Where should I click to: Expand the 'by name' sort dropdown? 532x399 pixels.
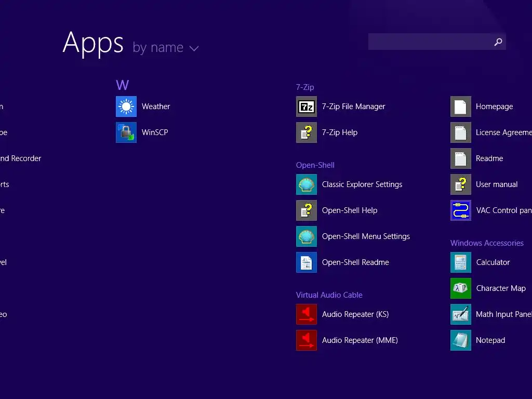166,48
